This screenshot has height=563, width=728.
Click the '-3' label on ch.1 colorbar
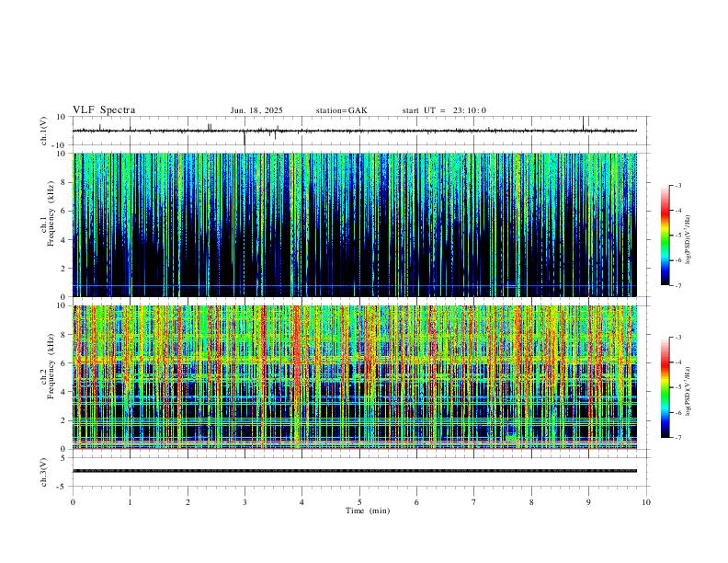[677, 185]
